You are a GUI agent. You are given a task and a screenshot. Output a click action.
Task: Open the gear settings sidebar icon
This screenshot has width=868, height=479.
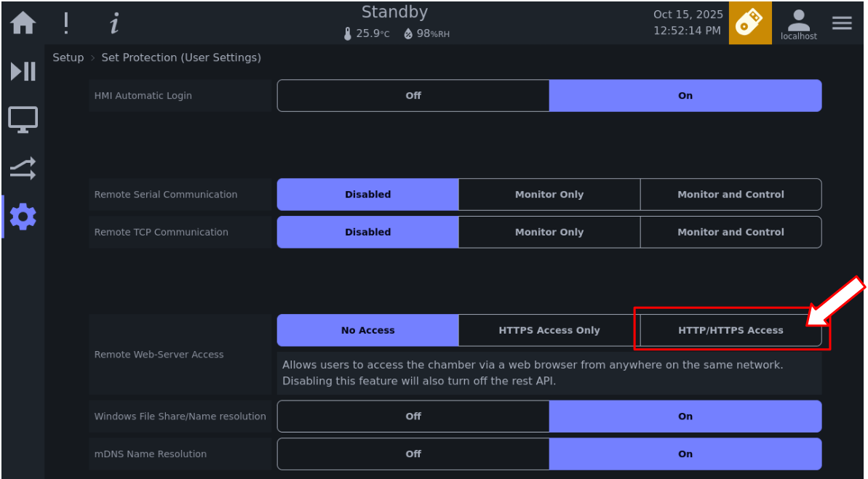[x=23, y=217]
